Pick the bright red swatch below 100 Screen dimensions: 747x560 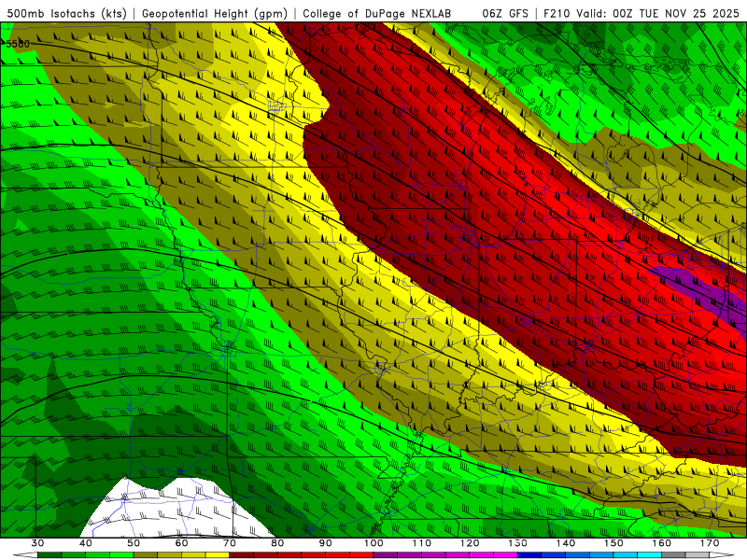(x=361, y=555)
